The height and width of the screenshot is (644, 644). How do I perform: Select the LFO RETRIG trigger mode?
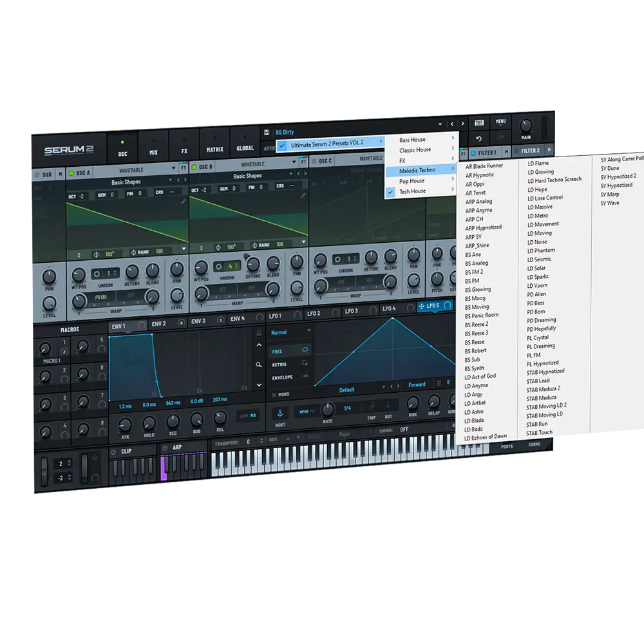[x=290, y=364]
